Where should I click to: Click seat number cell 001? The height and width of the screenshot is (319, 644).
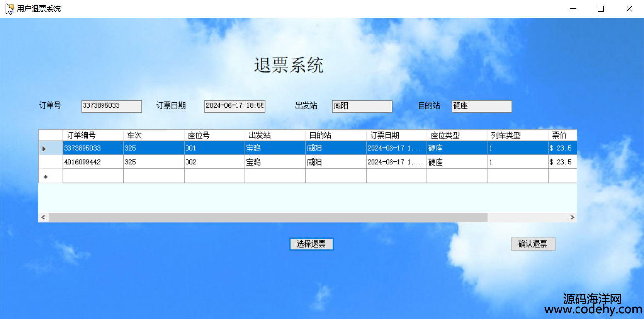pyautogui.click(x=215, y=148)
